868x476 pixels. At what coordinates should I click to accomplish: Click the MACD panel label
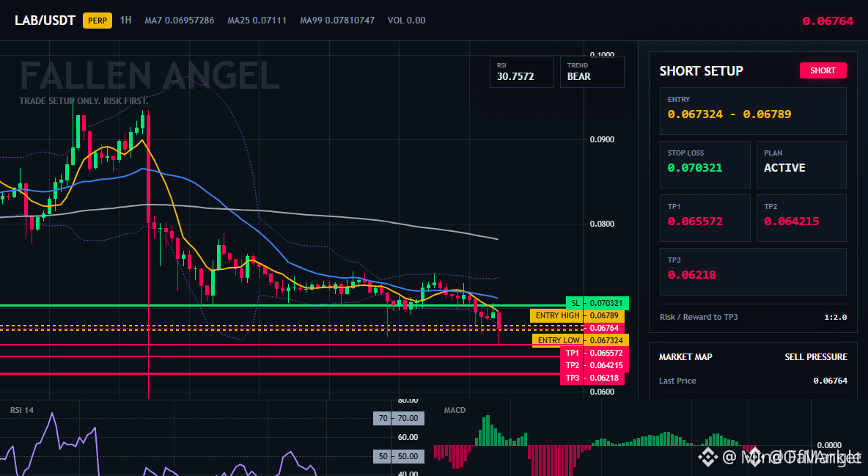pos(455,410)
